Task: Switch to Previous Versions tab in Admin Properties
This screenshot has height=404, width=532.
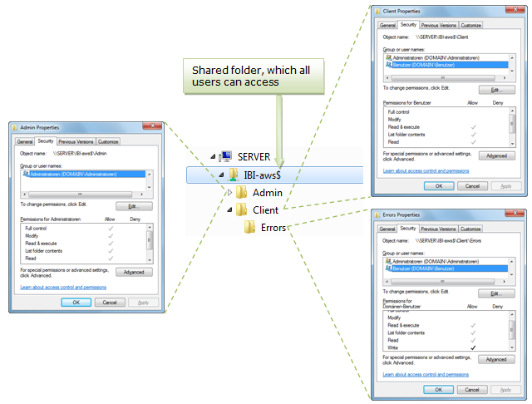Action: (76, 141)
